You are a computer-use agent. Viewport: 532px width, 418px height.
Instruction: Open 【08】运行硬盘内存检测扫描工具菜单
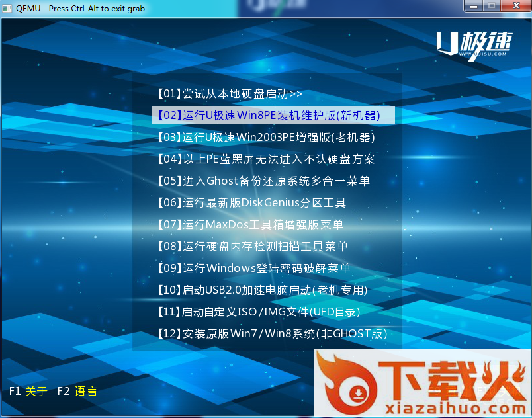pyautogui.click(x=252, y=246)
